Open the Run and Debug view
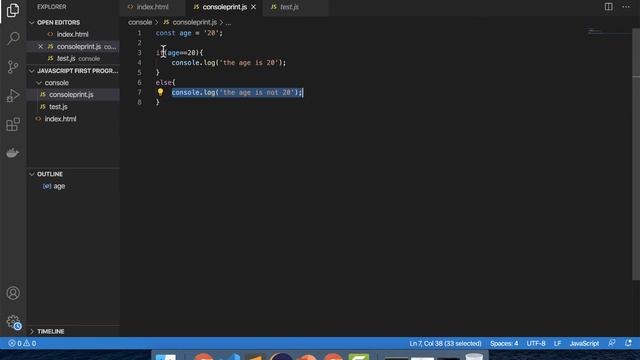Screen dimensions: 640x360 [13, 96]
